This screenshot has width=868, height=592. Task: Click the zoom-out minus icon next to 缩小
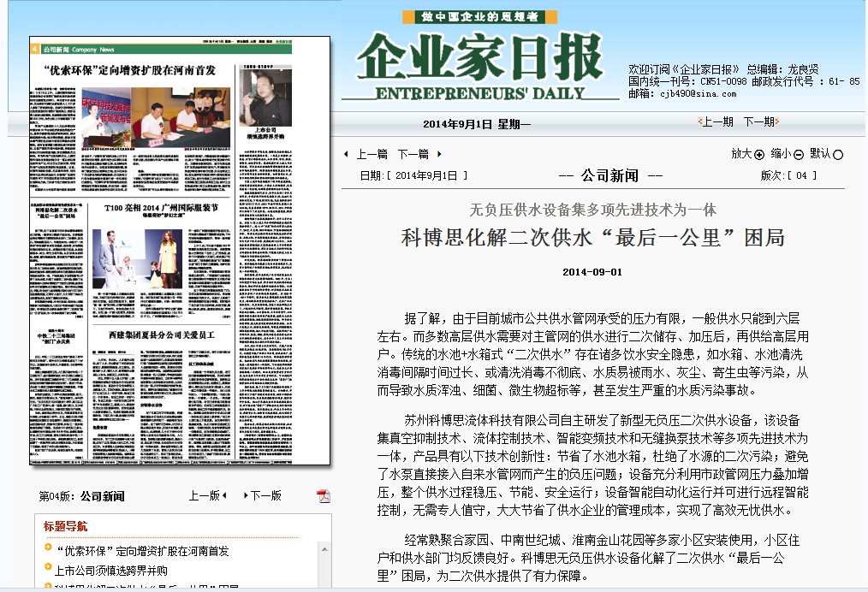coord(798,155)
